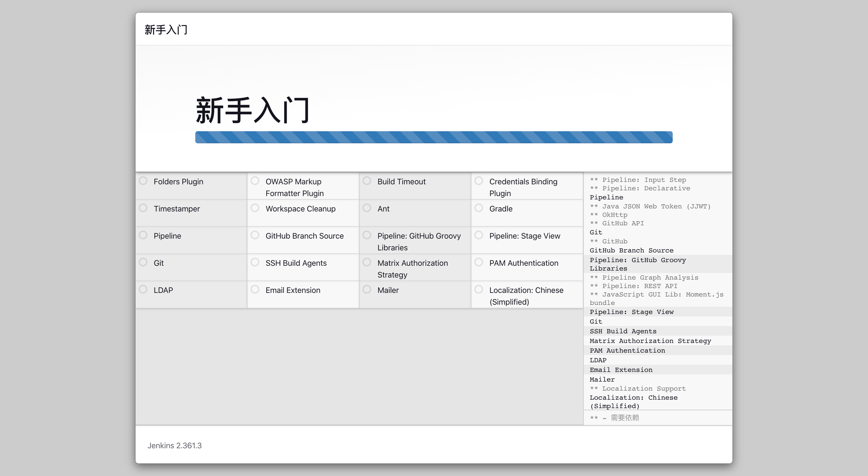Click 'PAM Authentication' in the install log

(x=627, y=351)
